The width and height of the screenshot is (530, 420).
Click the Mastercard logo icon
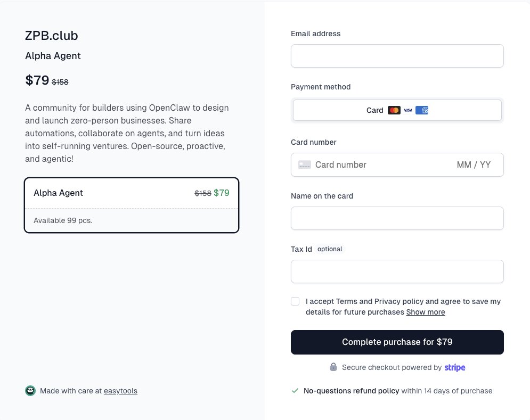(394, 110)
